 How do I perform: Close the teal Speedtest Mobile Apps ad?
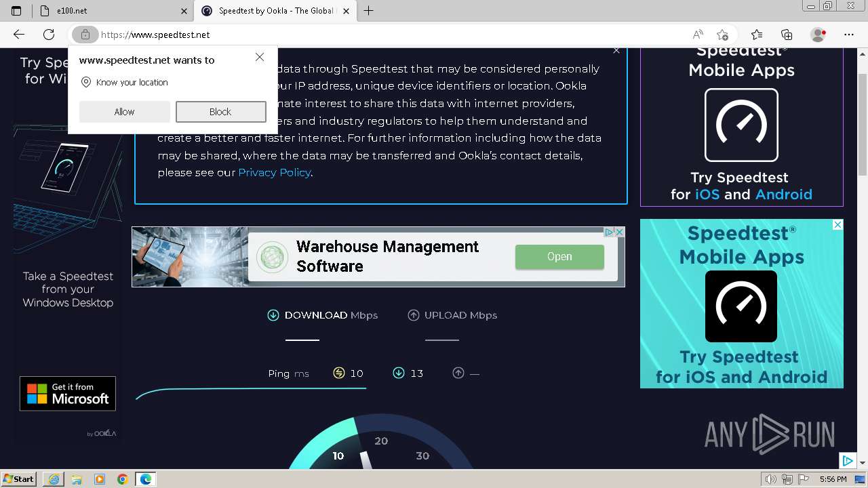click(x=837, y=225)
